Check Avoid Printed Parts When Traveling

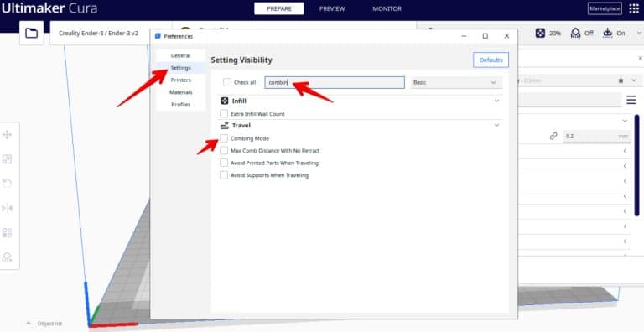tap(224, 163)
